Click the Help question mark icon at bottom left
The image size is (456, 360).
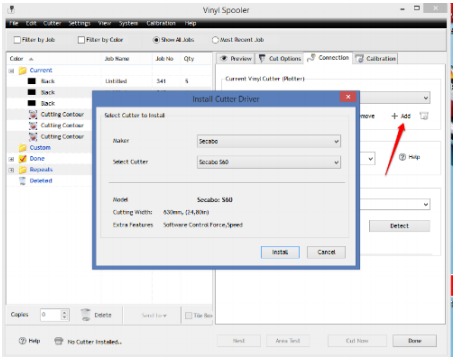(22, 341)
